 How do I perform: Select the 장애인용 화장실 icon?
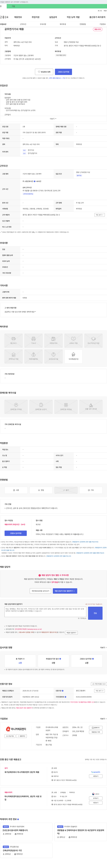(66, 407)
